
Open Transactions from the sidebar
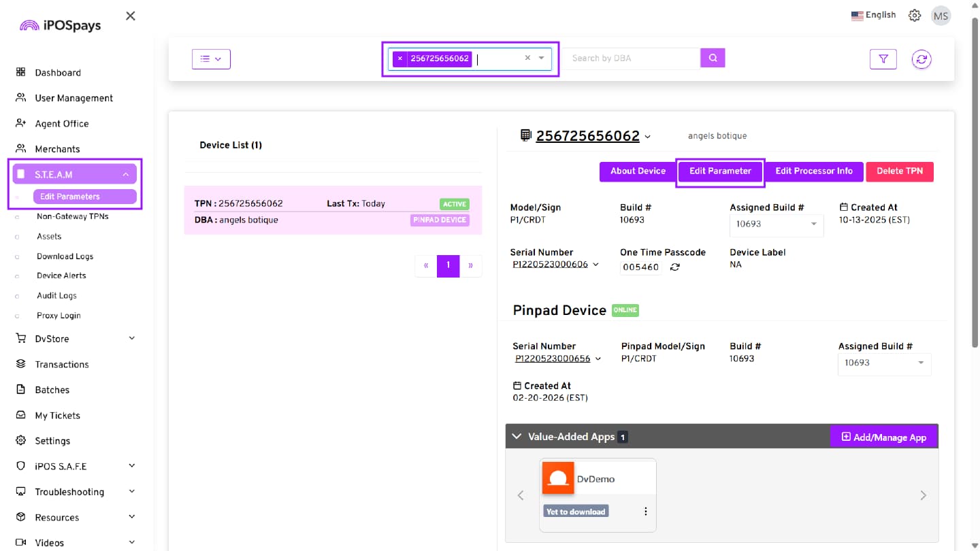62,365
